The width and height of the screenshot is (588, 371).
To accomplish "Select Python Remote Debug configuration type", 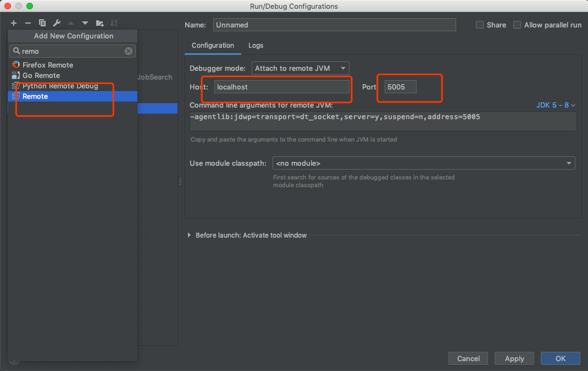I will point(73,86).
